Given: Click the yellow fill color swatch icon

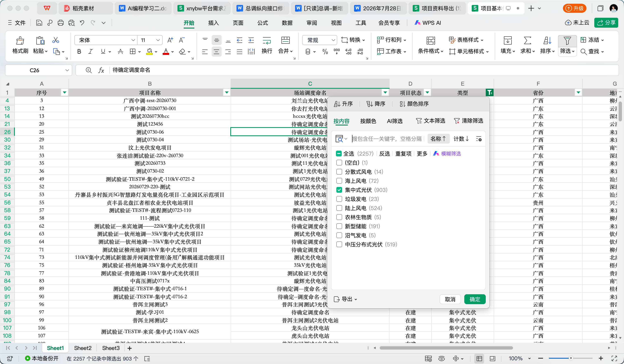Looking at the screenshot, I should click(149, 52).
